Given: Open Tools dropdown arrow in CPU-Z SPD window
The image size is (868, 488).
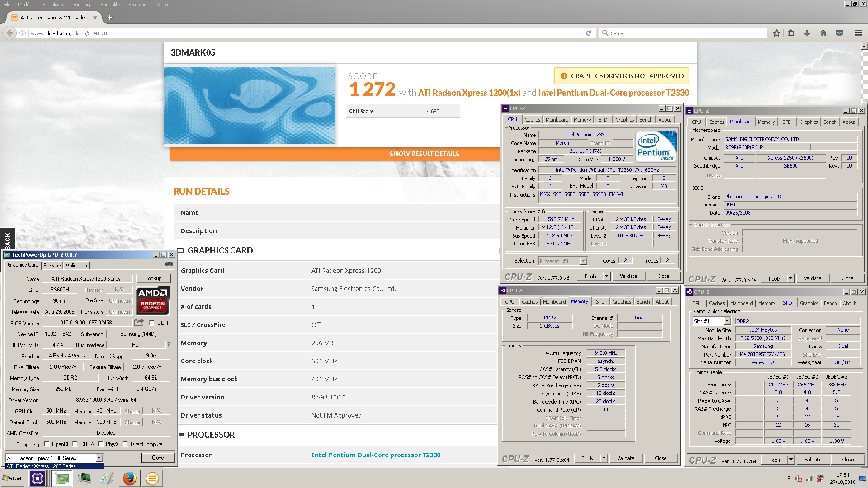Looking at the screenshot, I should click(791, 460).
